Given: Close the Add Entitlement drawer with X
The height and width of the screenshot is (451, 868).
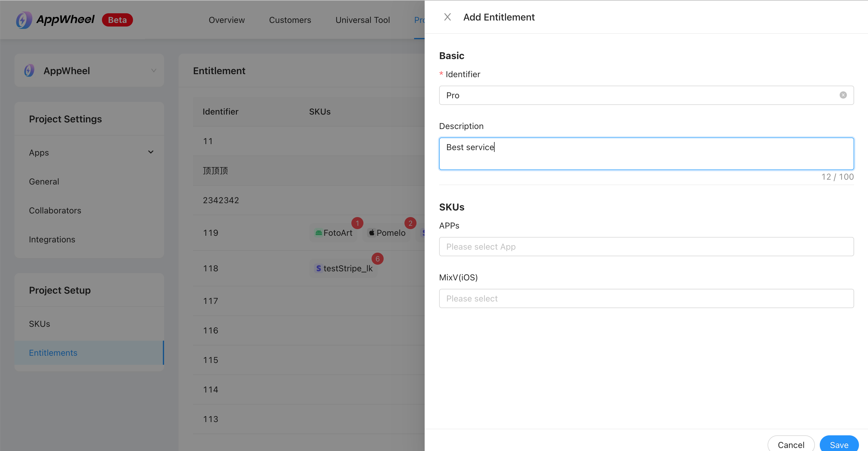Looking at the screenshot, I should coord(447,17).
